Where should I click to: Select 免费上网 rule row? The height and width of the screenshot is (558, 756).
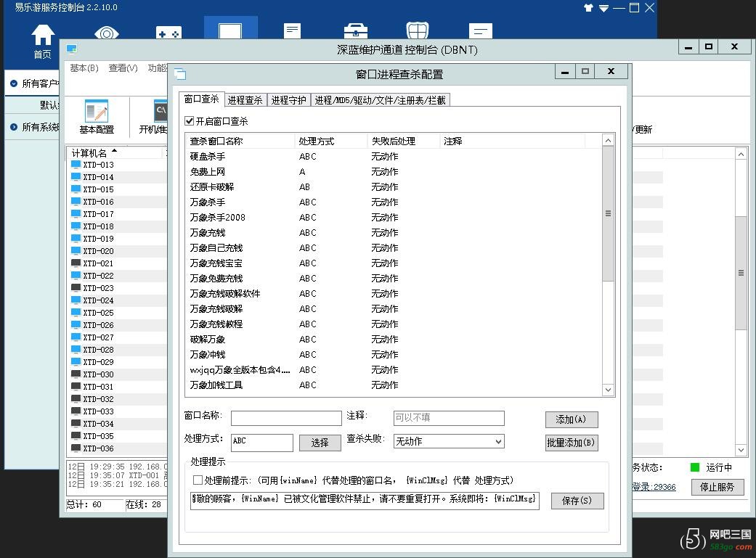coord(394,171)
